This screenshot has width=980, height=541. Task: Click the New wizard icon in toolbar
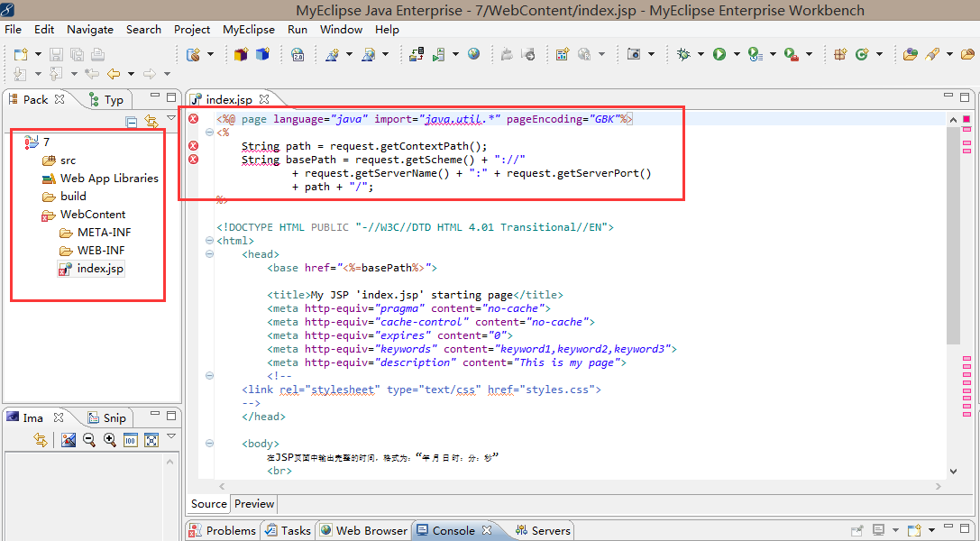(x=21, y=54)
